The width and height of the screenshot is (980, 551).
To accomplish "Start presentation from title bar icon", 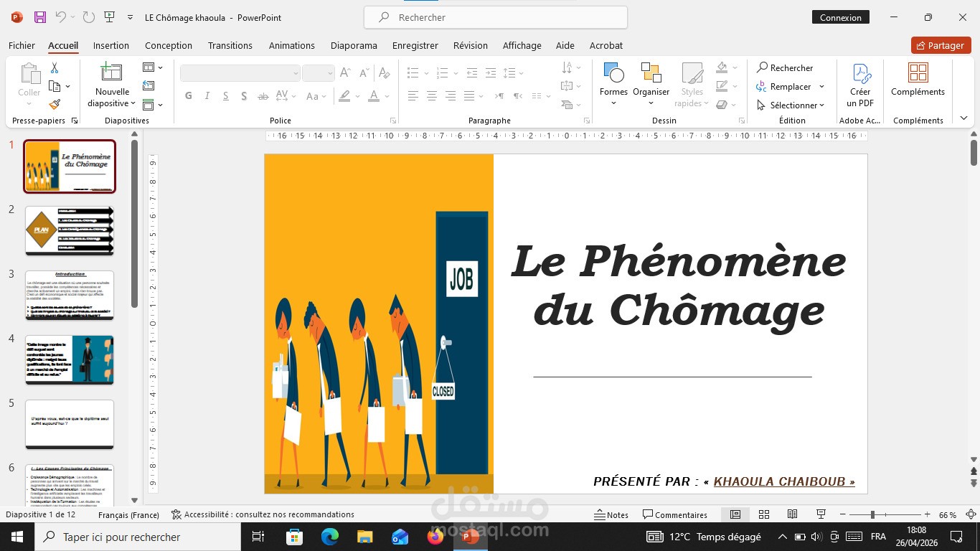I will click(109, 17).
